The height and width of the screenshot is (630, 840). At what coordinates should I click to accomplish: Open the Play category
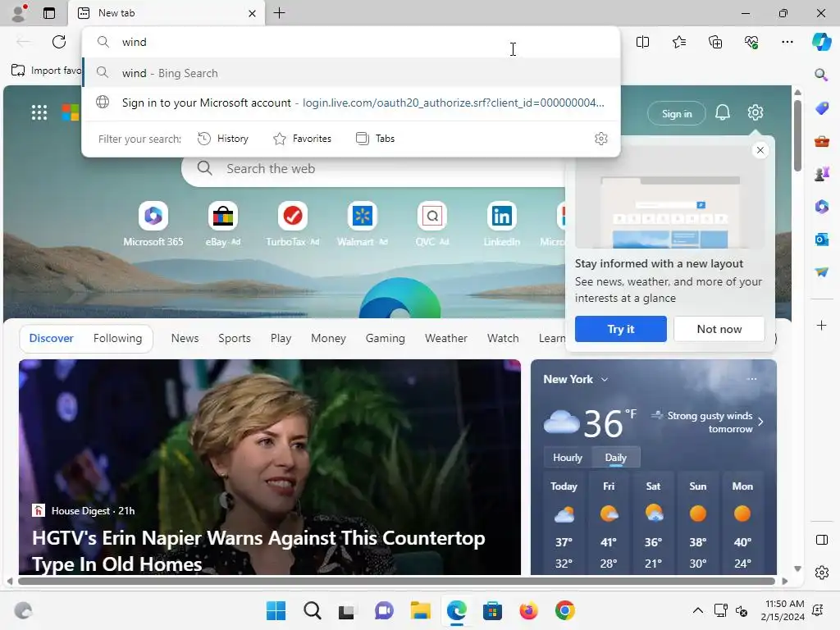pyautogui.click(x=281, y=338)
